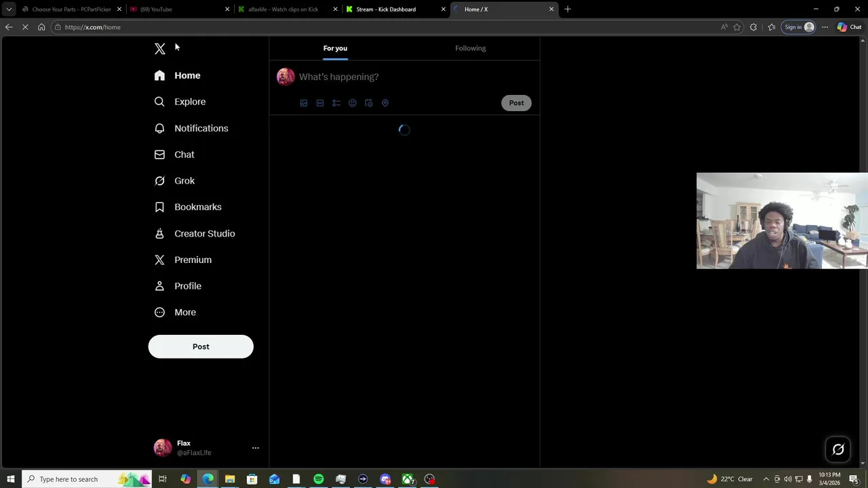Image resolution: width=868 pixels, height=488 pixels.
Task: View site information lock icon
Action: click(x=58, y=27)
